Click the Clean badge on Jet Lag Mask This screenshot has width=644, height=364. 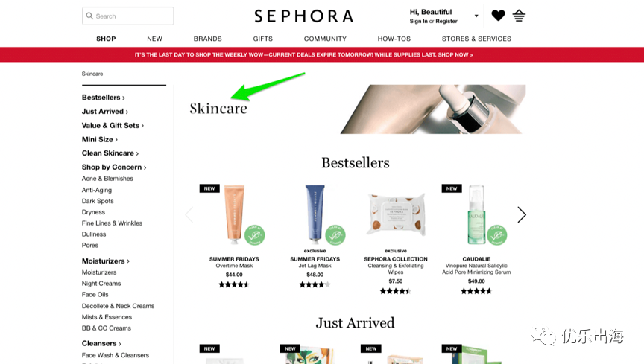tap(335, 235)
